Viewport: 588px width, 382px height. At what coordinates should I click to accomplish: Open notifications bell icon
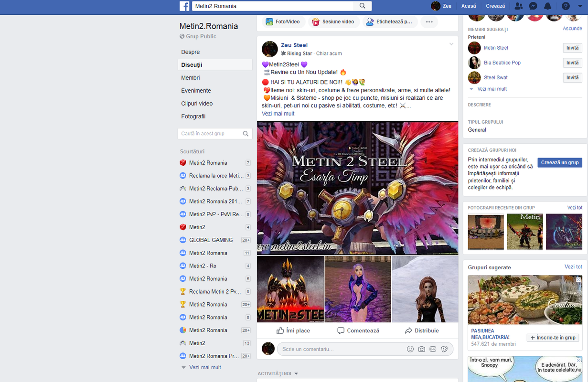[x=548, y=6]
